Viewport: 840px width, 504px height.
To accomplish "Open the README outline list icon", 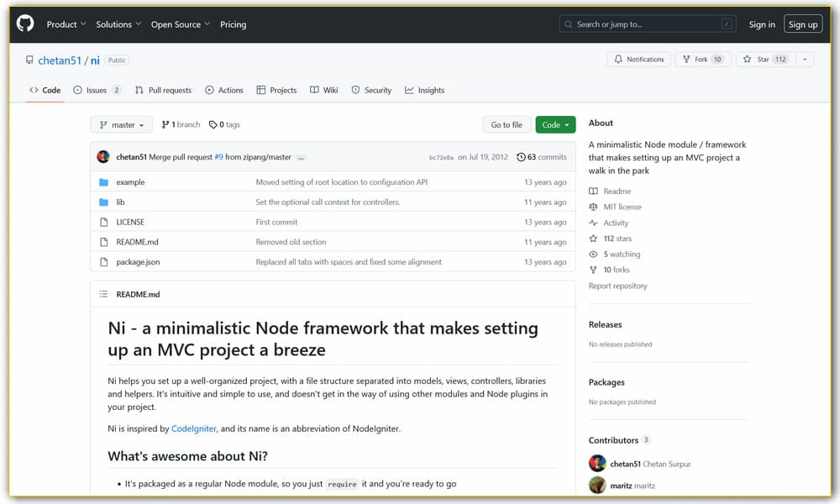I will (x=103, y=294).
